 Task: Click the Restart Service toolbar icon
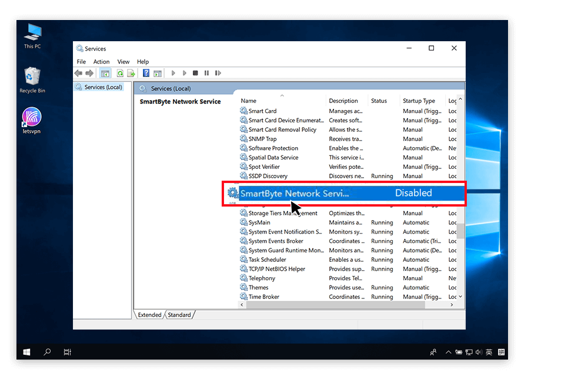pos(218,74)
